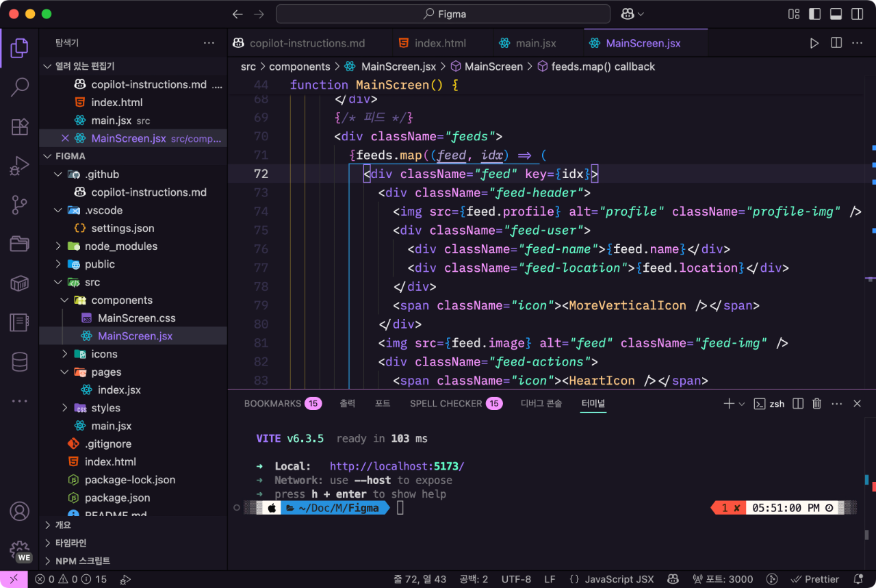Open the SPELL CHECKER panel tab
Image resolution: width=876 pixels, height=588 pixels.
(456, 404)
